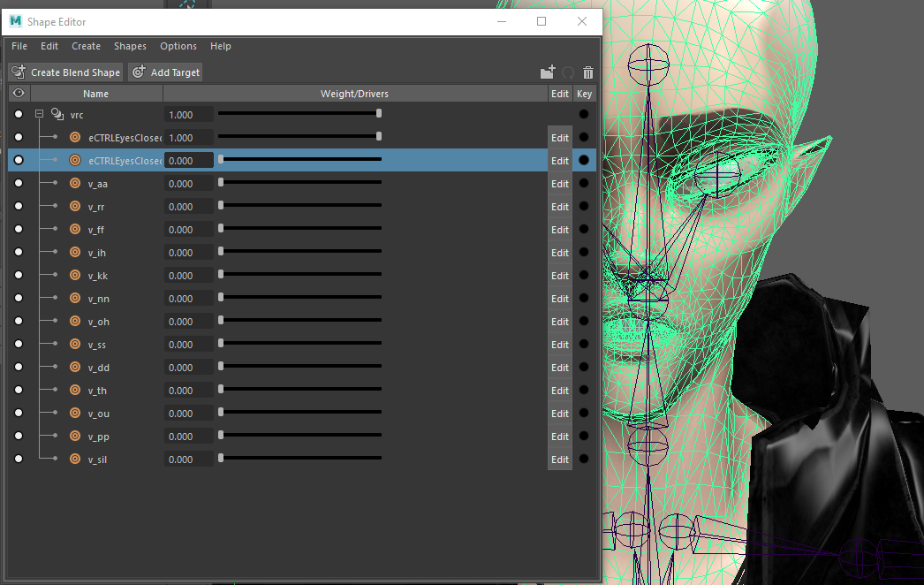Click the Add Target button
This screenshot has width=924, height=585.
coord(166,72)
